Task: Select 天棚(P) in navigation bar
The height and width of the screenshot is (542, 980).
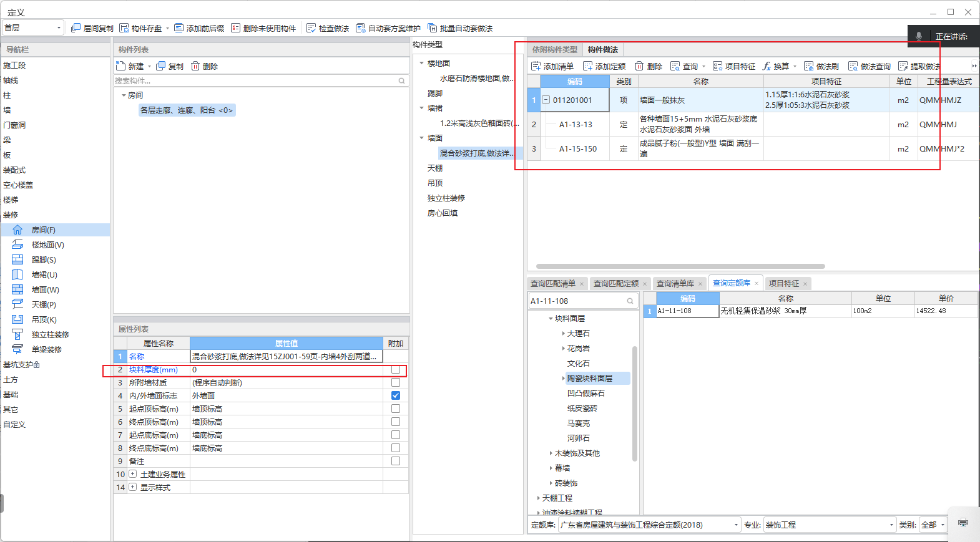Action: coord(55,304)
